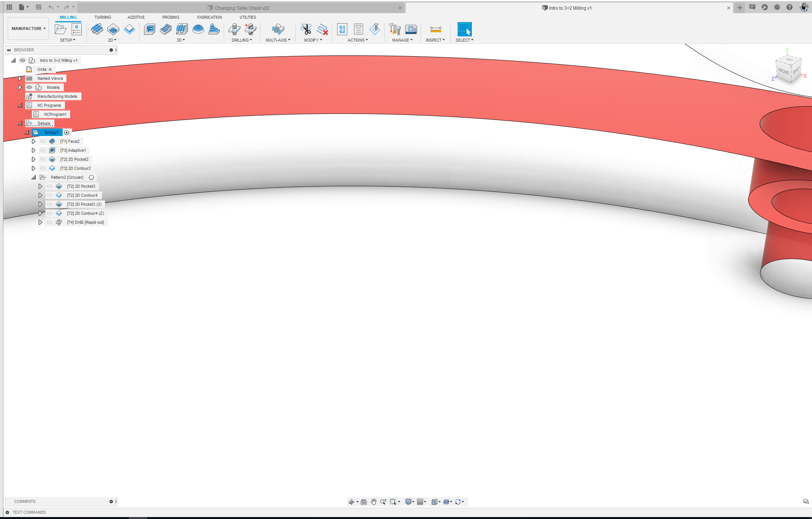Open the MANUFACTURE workspace dropdown
812x519 pixels.
pyautogui.click(x=29, y=28)
